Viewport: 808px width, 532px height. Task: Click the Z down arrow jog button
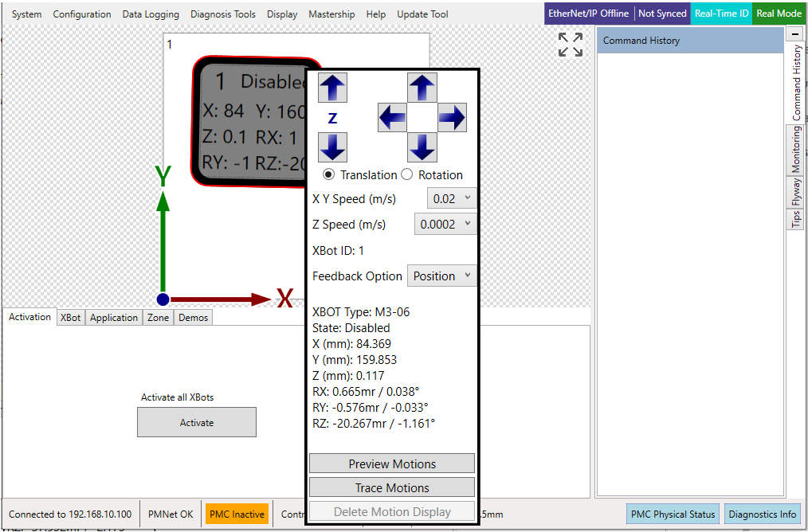coord(332,147)
